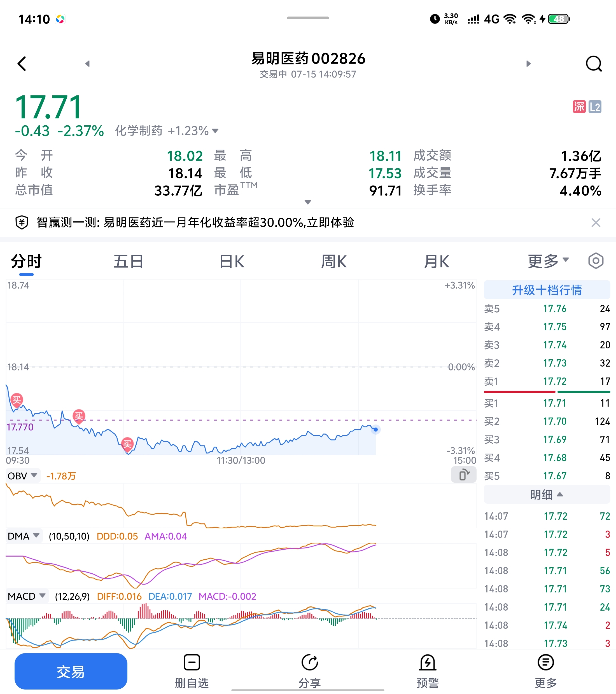Tap the yen shield icon in banner

[22, 222]
